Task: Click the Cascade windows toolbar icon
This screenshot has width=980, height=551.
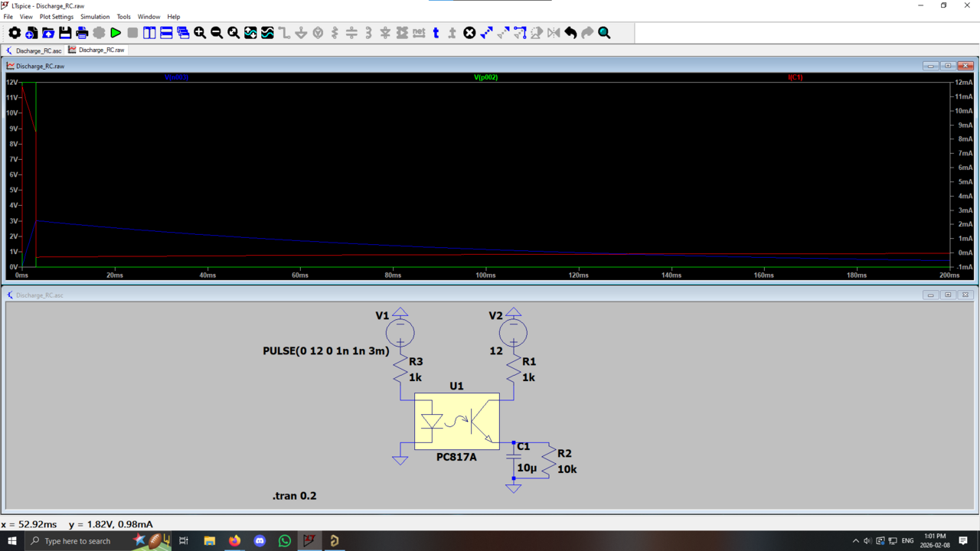Action: click(183, 33)
